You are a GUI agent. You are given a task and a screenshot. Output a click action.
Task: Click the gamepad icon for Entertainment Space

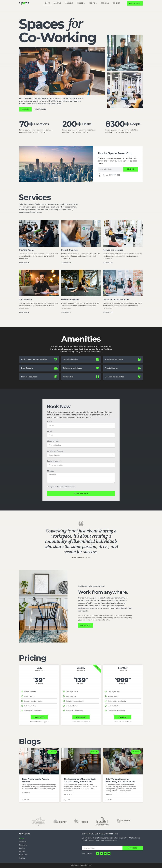point(98,368)
